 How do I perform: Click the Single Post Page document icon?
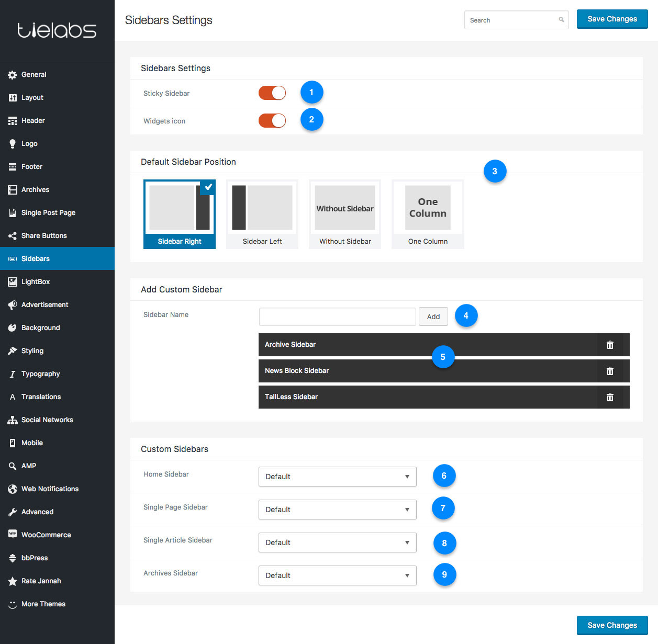pyautogui.click(x=13, y=213)
